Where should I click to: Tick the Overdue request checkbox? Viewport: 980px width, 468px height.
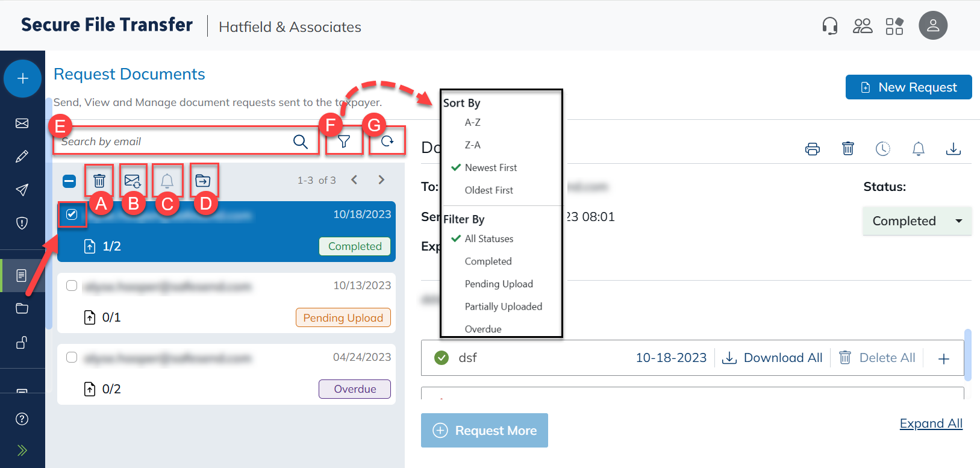point(72,357)
